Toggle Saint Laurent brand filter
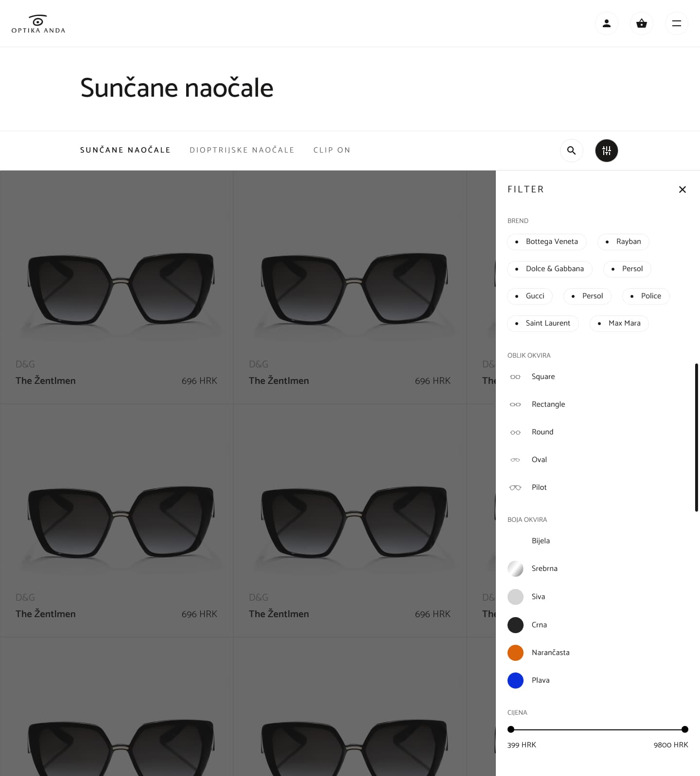The height and width of the screenshot is (776, 700). (543, 324)
